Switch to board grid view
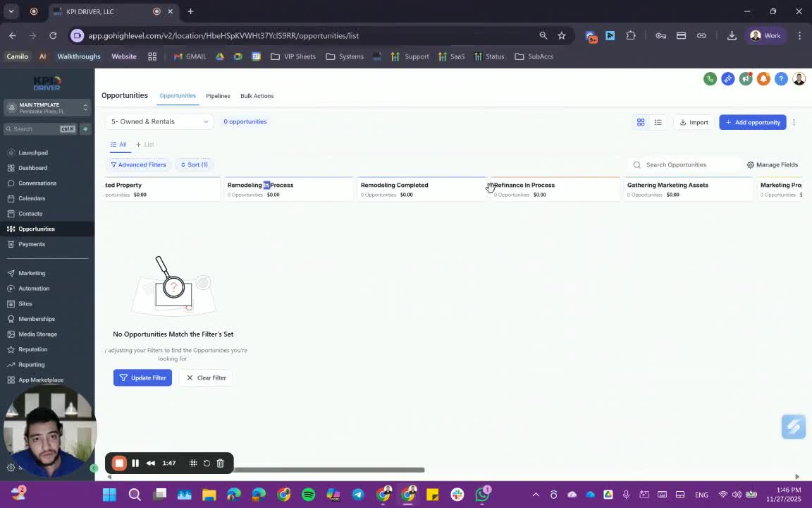The width and height of the screenshot is (812, 508). pyautogui.click(x=641, y=122)
